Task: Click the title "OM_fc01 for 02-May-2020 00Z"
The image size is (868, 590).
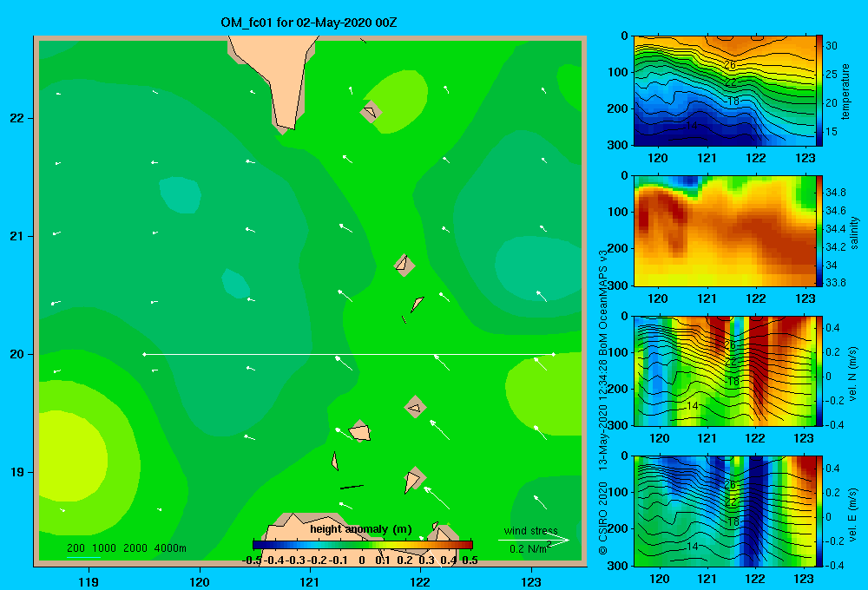Action: (308, 23)
